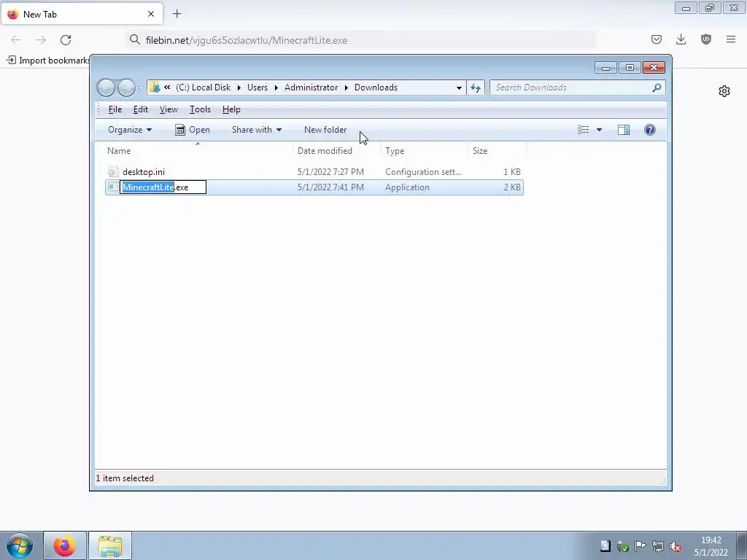Open a new Firefox tab
747x560 pixels.
click(177, 14)
